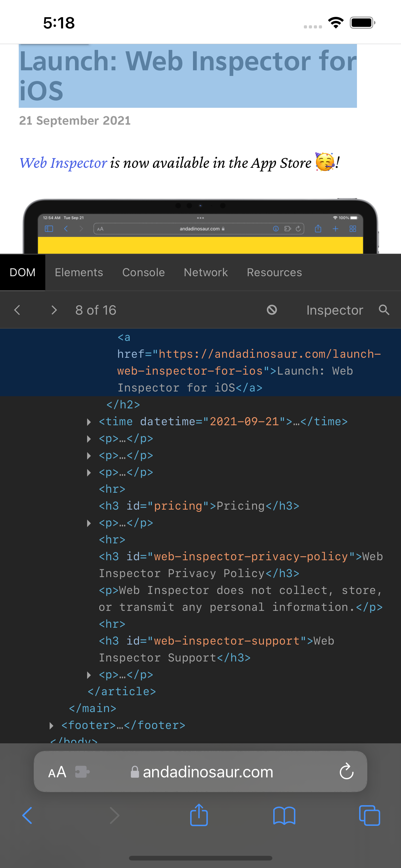The image size is (401, 868).
Task: Tap the clear/block circle icon
Action: tap(272, 310)
